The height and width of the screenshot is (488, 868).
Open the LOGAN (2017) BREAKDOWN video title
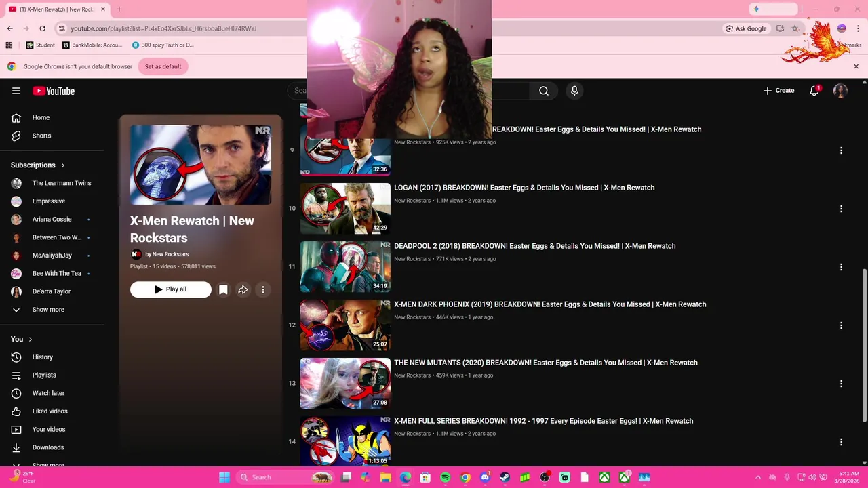click(x=524, y=188)
